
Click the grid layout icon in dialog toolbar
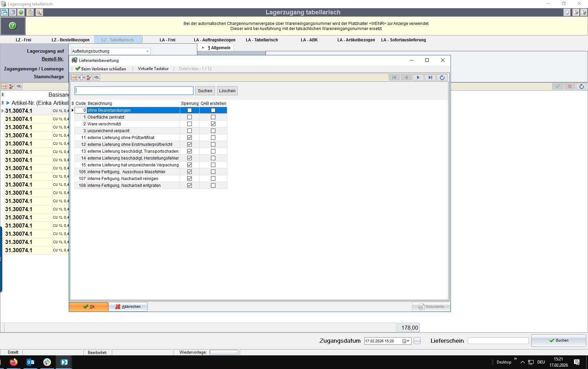[74, 78]
